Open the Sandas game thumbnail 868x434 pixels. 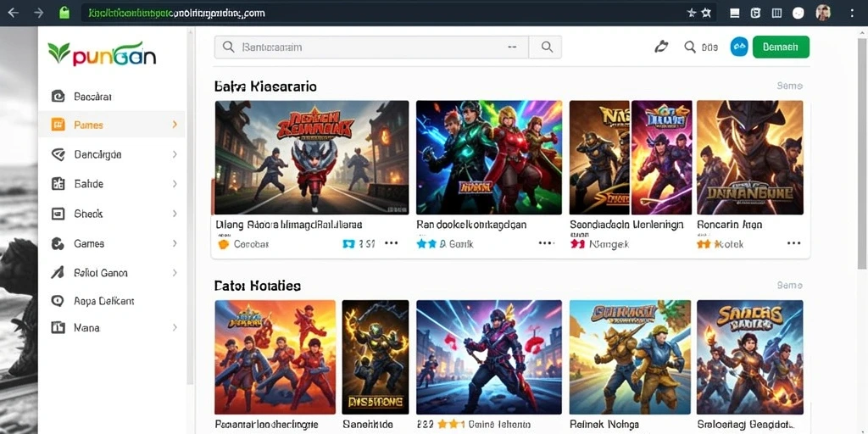(749, 357)
